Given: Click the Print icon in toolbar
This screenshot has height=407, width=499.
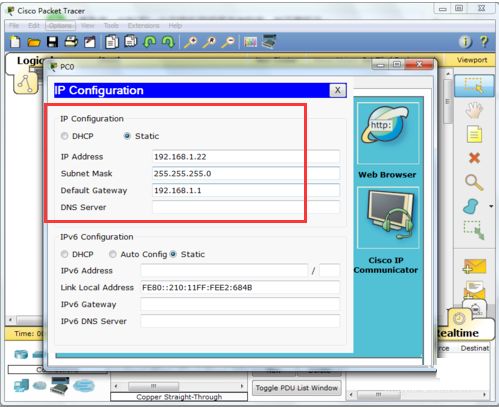Looking at the screenshot, I should pyautogui.click(x=71, y=42).
